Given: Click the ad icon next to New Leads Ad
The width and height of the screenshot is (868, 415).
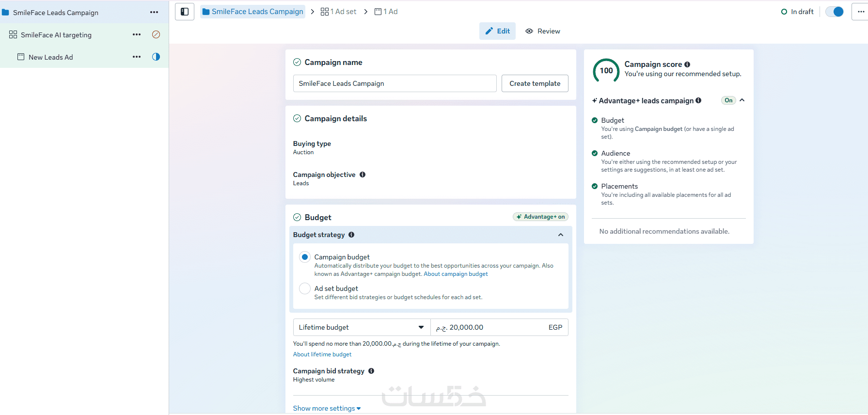Looking at the screenshot, I should click(21, 57).
